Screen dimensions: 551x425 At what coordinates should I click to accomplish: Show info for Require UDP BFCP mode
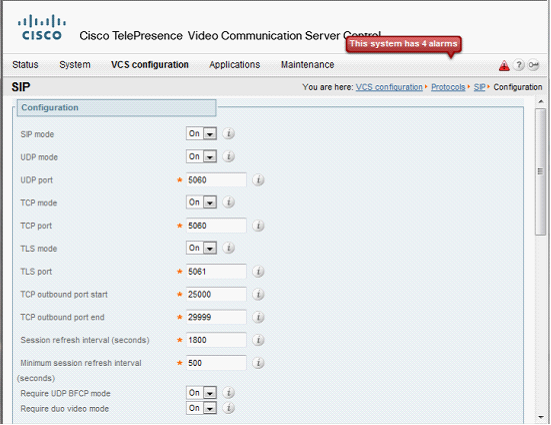(228, 393)
